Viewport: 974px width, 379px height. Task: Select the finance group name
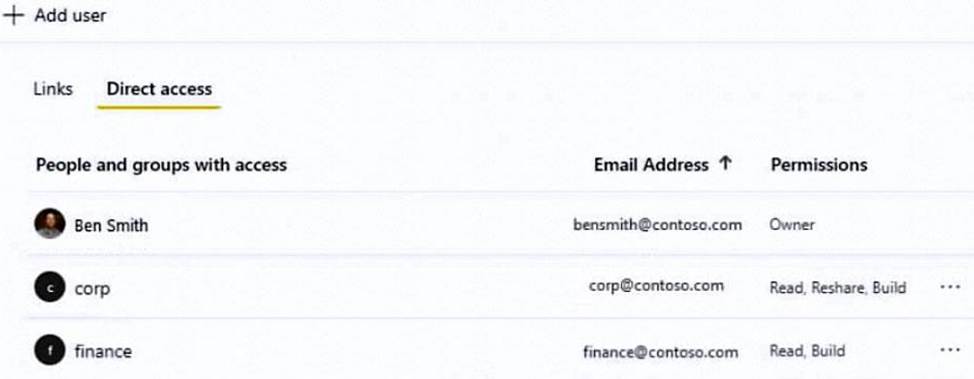pyautogui.click(x=102, y=351)
